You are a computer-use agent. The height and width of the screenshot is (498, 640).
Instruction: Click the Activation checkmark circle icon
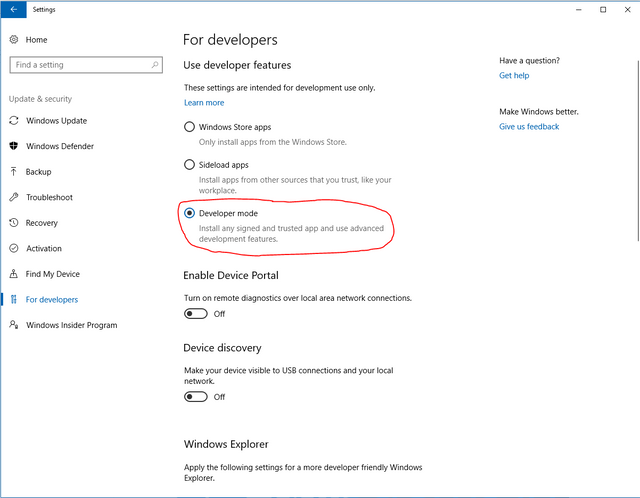click(14, 248)
